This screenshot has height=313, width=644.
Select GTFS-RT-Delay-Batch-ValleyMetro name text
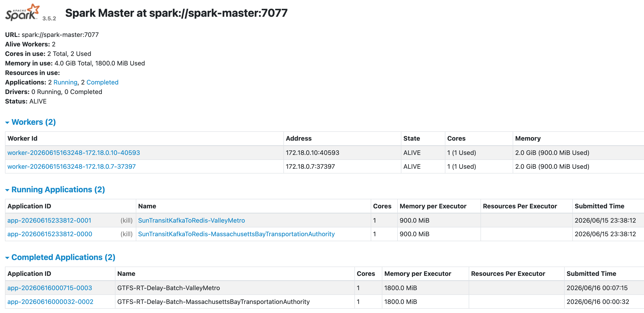(168, 288)
